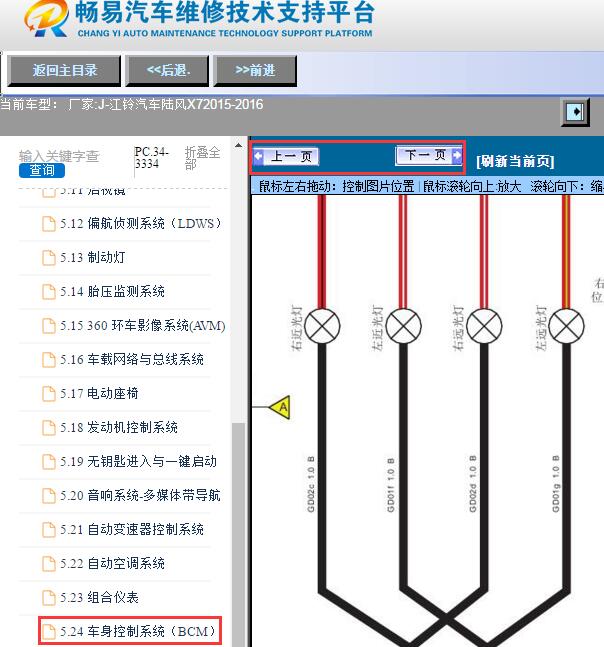Click the sidebar scrollbar up arrow

point(238,145)
